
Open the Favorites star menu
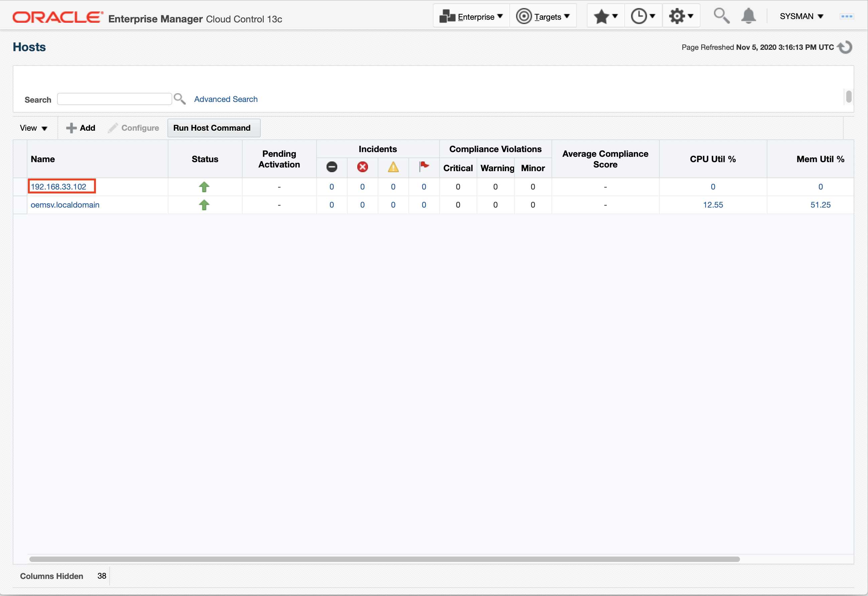pos(605,16)
